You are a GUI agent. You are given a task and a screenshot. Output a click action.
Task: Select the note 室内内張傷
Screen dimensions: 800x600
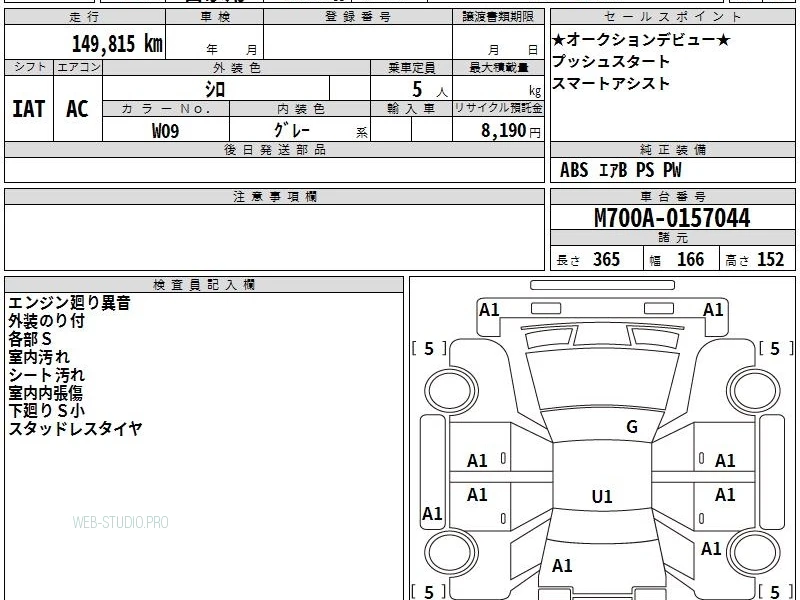(x=45, y=393)
